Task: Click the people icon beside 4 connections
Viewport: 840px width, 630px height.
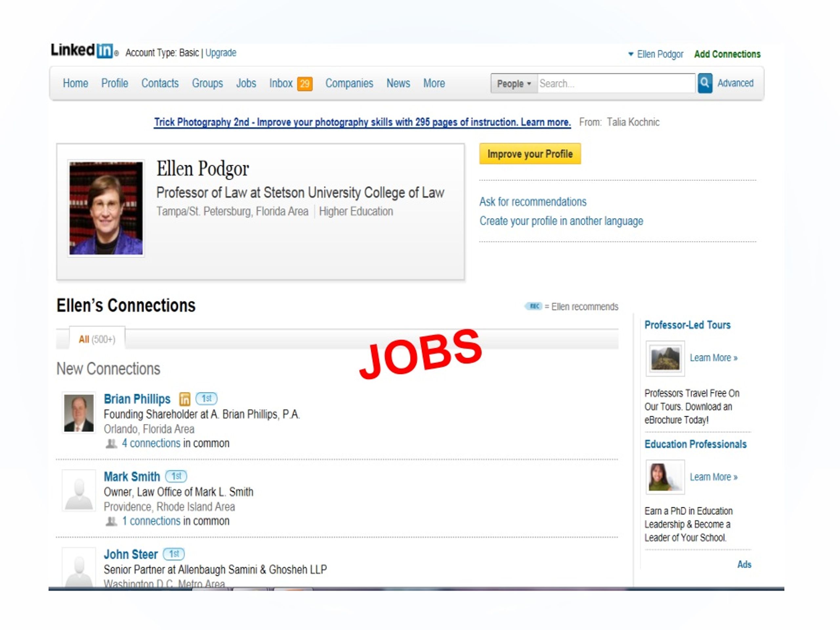Action: [111, 444]
